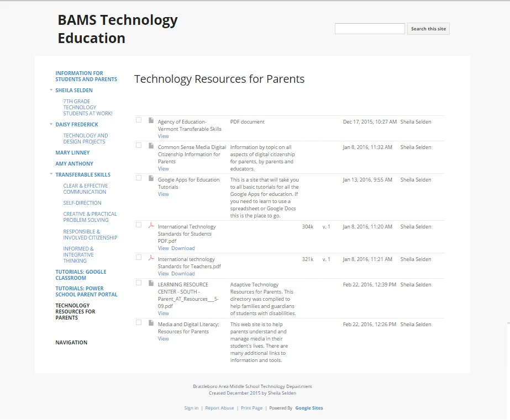Click the document icon for Media and Digital Literacy
Screen dimensions: 510x420
coord(150,322)
